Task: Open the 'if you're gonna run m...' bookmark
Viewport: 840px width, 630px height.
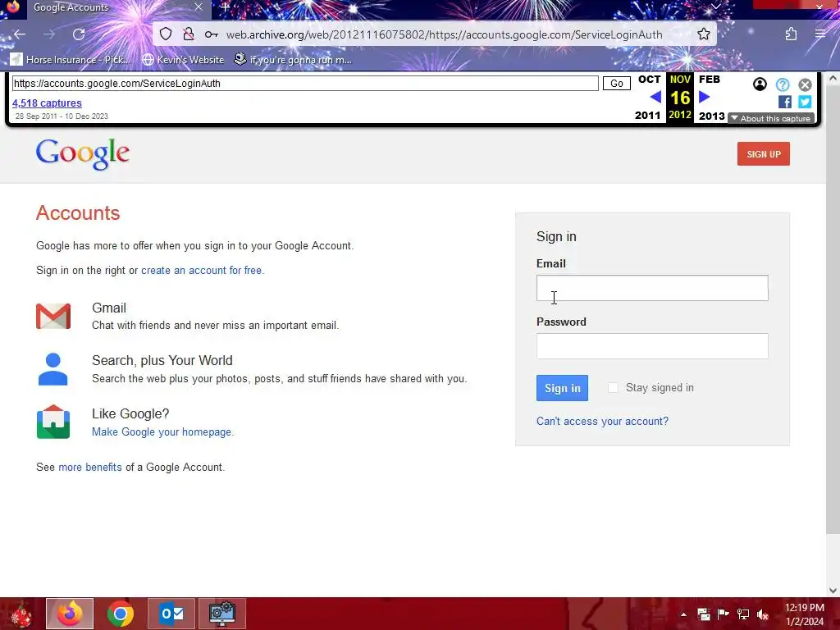Action: [x=293, y=59]
